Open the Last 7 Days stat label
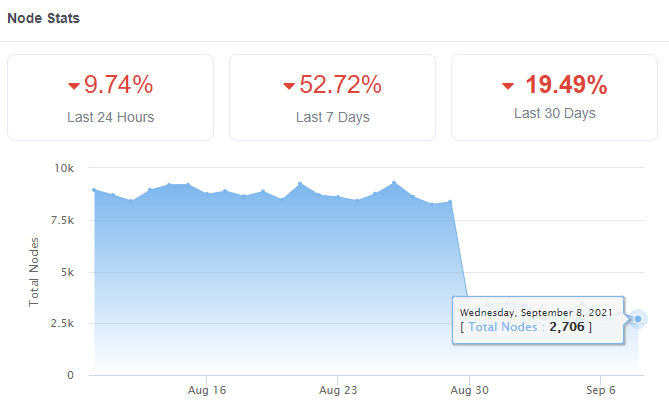Viewport: 669px width, 418px height. 333,117
